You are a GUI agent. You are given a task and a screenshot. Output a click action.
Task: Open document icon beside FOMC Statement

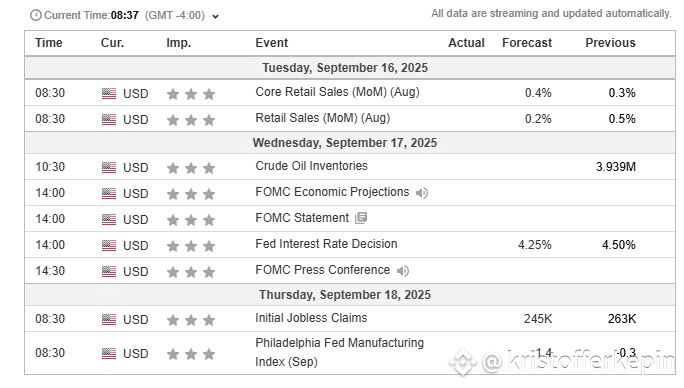361,218
